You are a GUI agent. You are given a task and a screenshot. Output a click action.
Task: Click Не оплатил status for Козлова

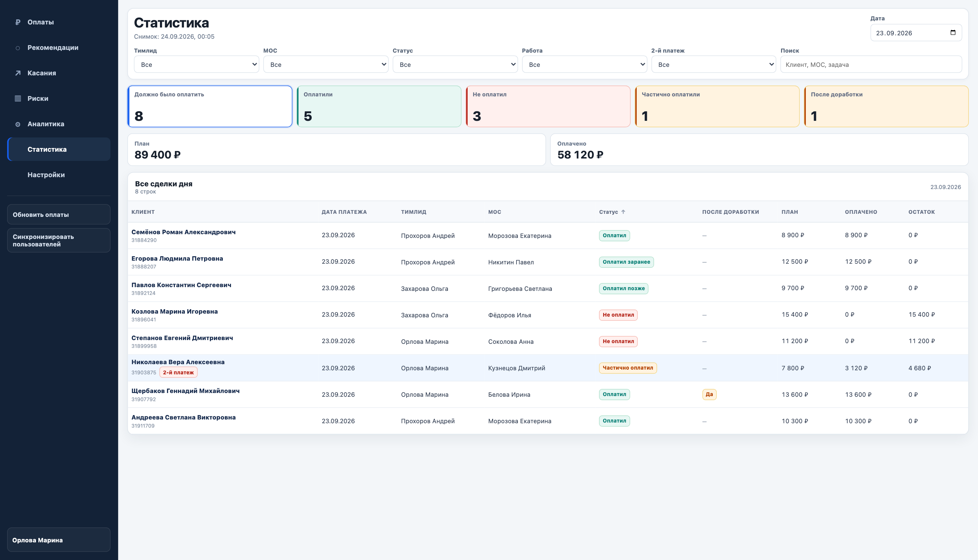click(618, 315)
